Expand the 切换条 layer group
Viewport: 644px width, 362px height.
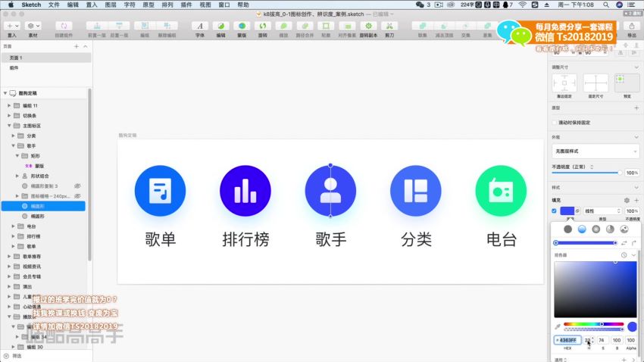click(9, 116)
